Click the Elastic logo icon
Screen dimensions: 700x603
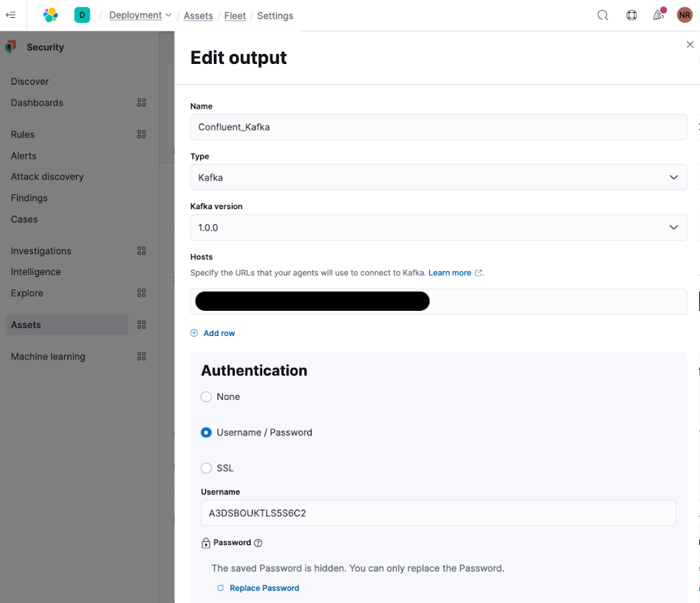tap(50, 15)
